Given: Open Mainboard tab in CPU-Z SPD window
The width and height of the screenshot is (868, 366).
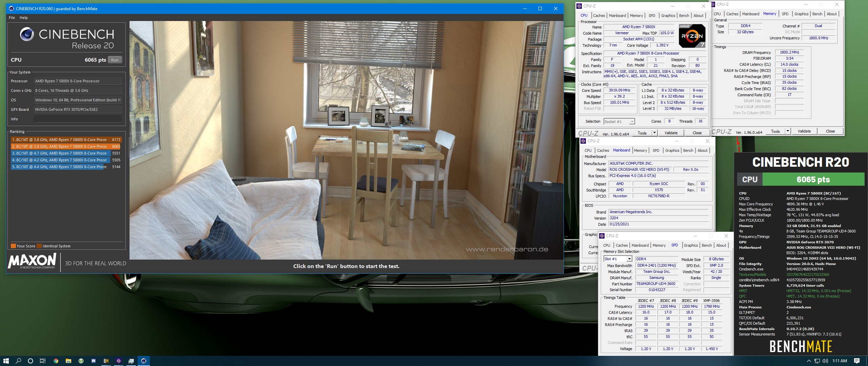Looking at the screenshot, I should point(640,245).
